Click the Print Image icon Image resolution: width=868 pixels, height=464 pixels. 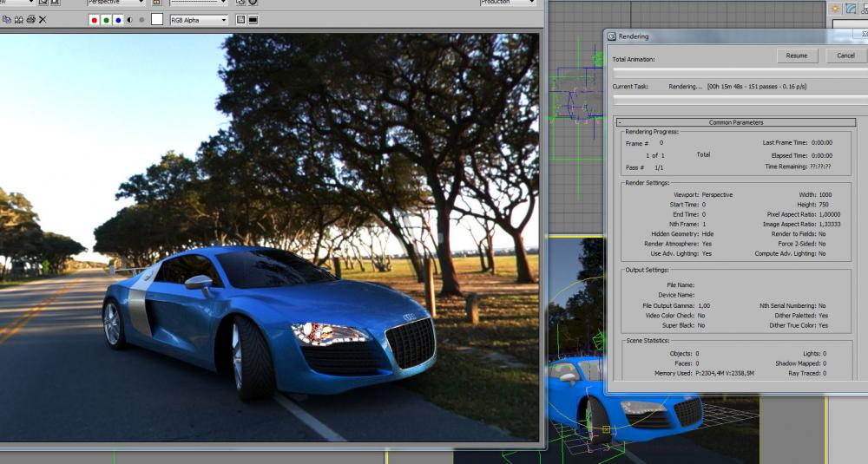tap(31, 20)
